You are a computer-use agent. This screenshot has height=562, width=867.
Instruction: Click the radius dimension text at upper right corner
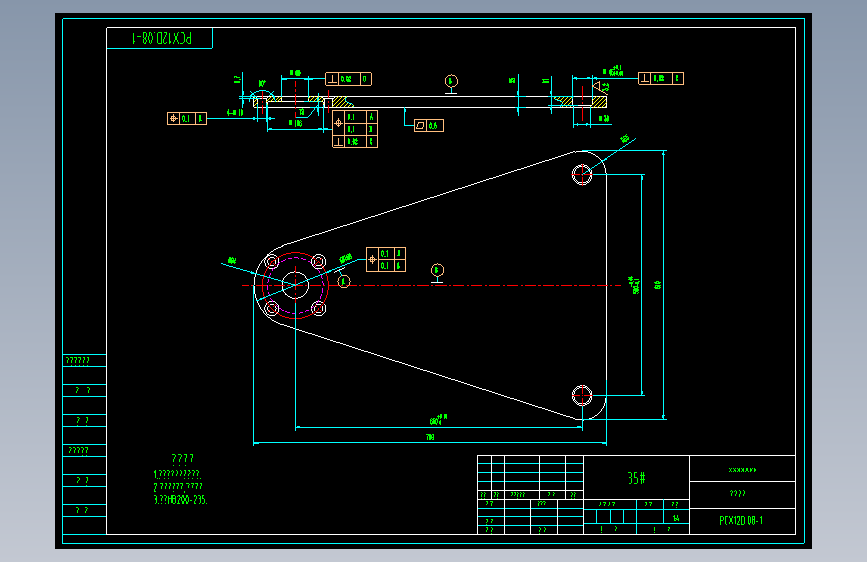[x=625, y=139]
